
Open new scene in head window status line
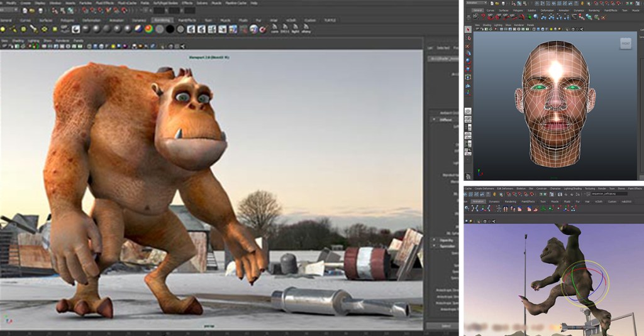click(492, 3)
